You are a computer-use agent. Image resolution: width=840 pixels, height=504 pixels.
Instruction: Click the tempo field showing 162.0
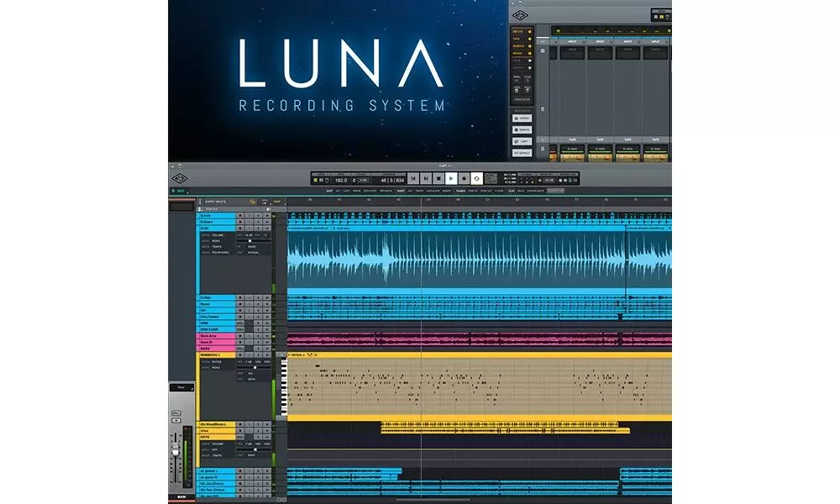tap(341, 181)
